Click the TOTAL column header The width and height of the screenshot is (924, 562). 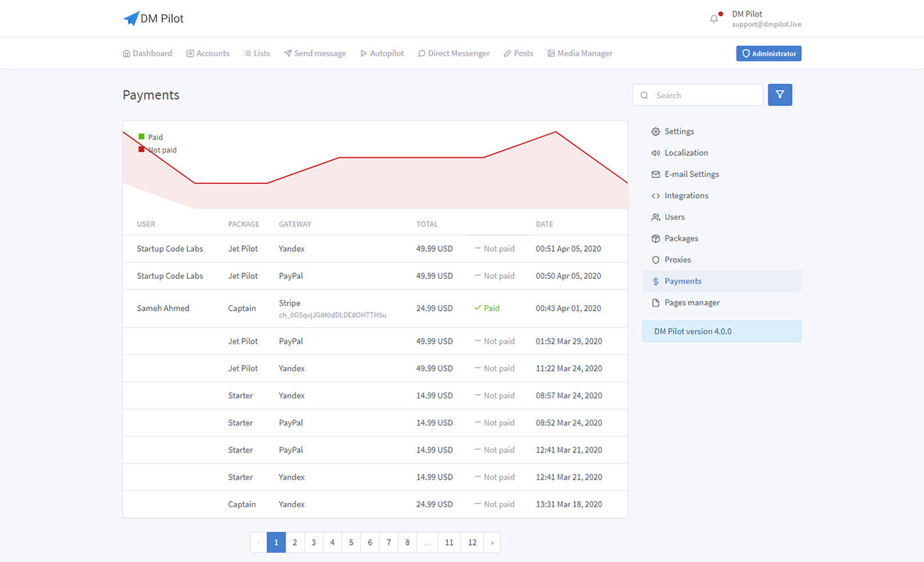(x=427, y=224)
